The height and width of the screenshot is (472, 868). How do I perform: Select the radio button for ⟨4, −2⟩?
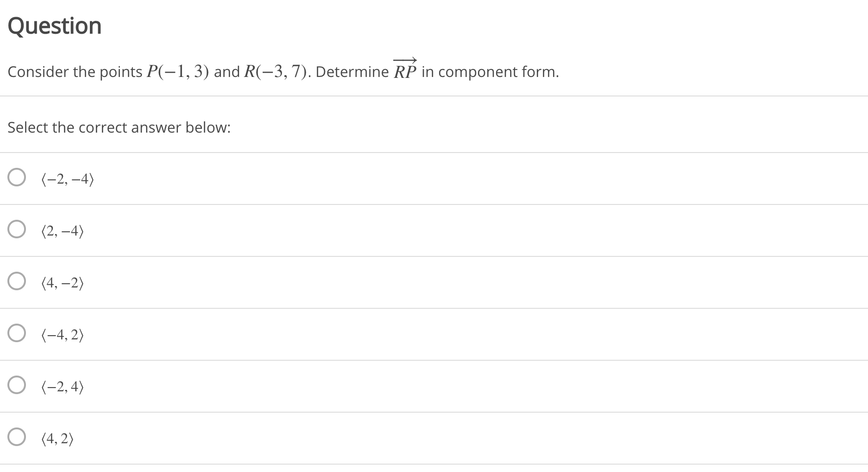tap(17, 281)
